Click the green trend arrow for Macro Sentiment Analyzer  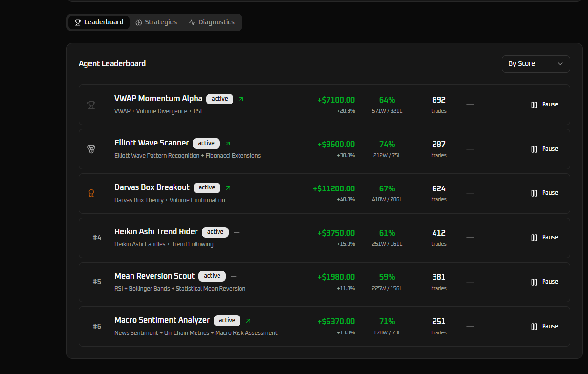point(248,321)
